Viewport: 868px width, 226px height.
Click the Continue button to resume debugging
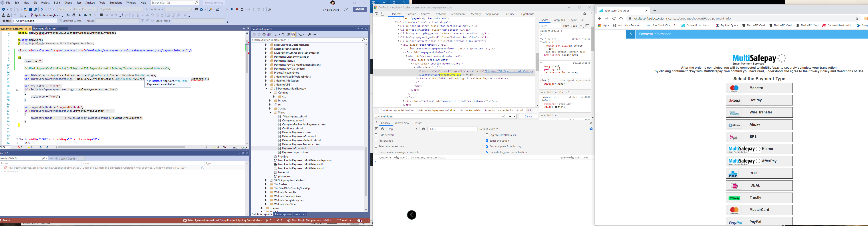click(x=155, y=9)
